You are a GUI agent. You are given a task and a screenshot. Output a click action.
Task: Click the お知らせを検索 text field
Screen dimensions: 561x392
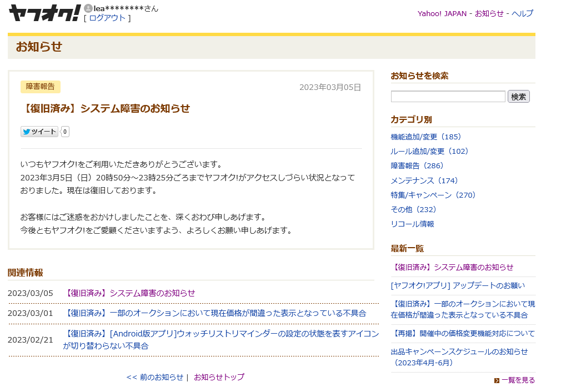tap(448, 97)
